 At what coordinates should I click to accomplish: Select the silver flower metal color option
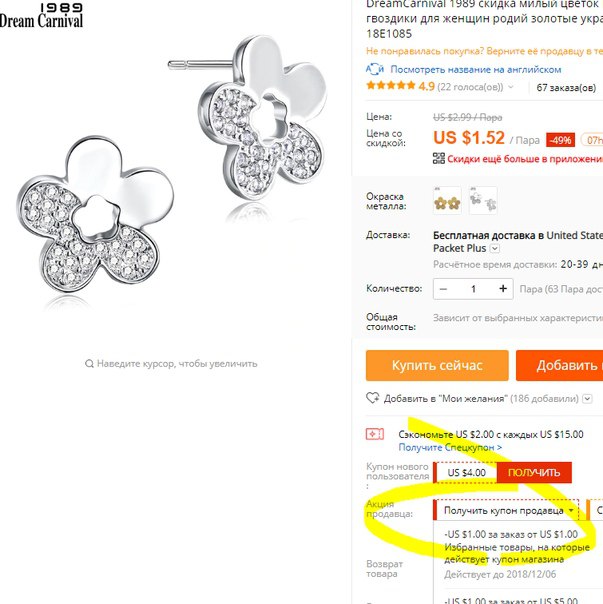point(483,201)
